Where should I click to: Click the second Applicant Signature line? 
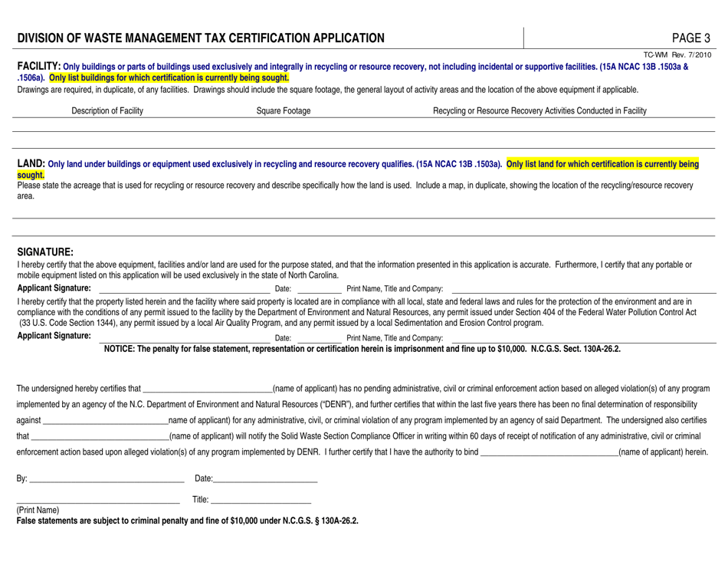184,339
